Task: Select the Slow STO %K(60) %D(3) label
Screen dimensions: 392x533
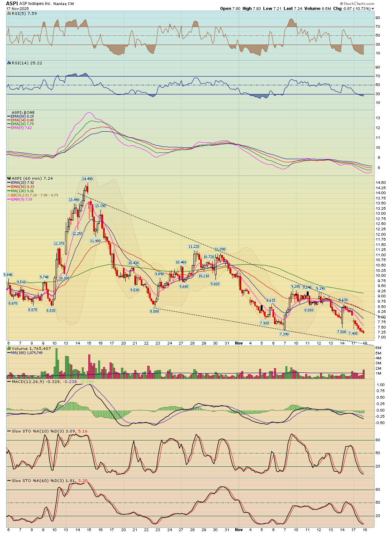Action: tap(38, 480)
